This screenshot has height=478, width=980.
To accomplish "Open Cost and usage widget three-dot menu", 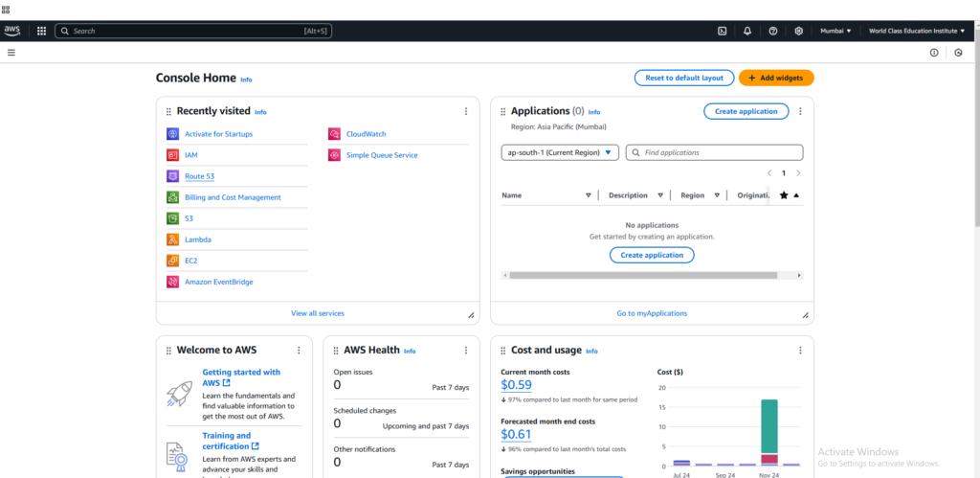I will tap(800, 351).
